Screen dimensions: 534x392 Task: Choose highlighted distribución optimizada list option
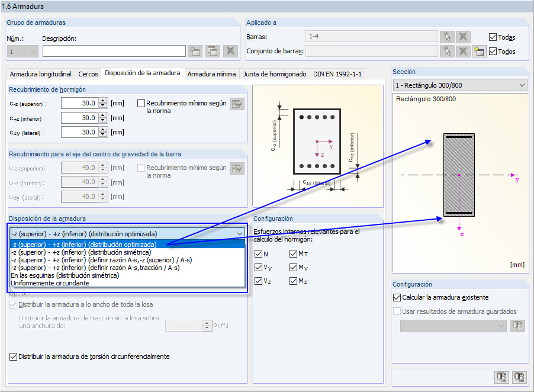[x=127, y=245]
